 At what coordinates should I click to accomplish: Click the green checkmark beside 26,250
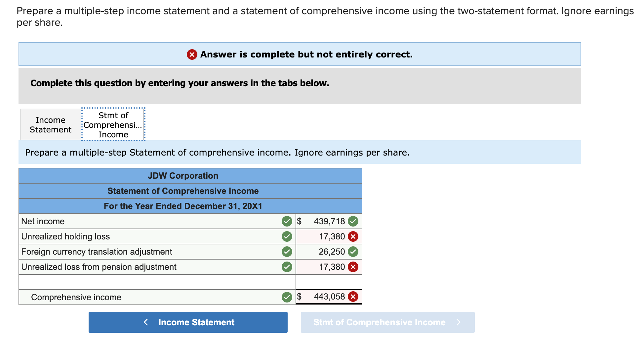[x=353, y=252]
